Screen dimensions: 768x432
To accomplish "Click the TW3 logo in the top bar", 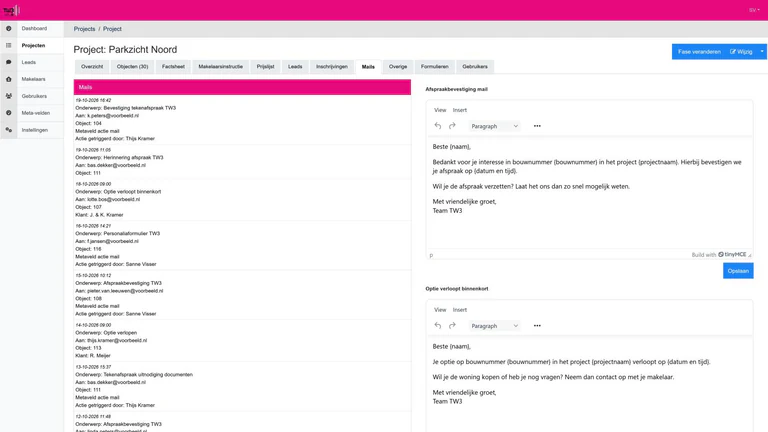I will click(x=11, y=10).
